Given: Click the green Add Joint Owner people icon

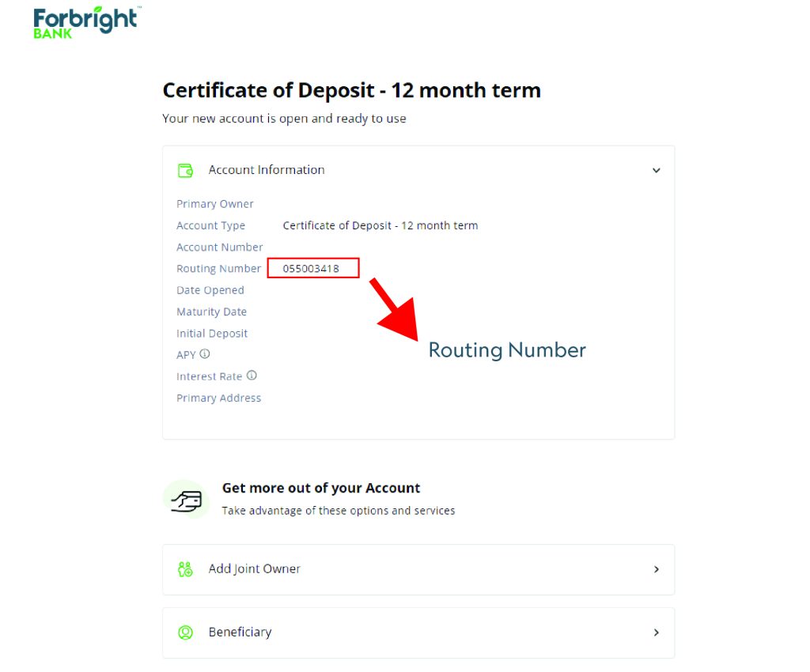Looking at the screenshot, I should coord(185,568).
